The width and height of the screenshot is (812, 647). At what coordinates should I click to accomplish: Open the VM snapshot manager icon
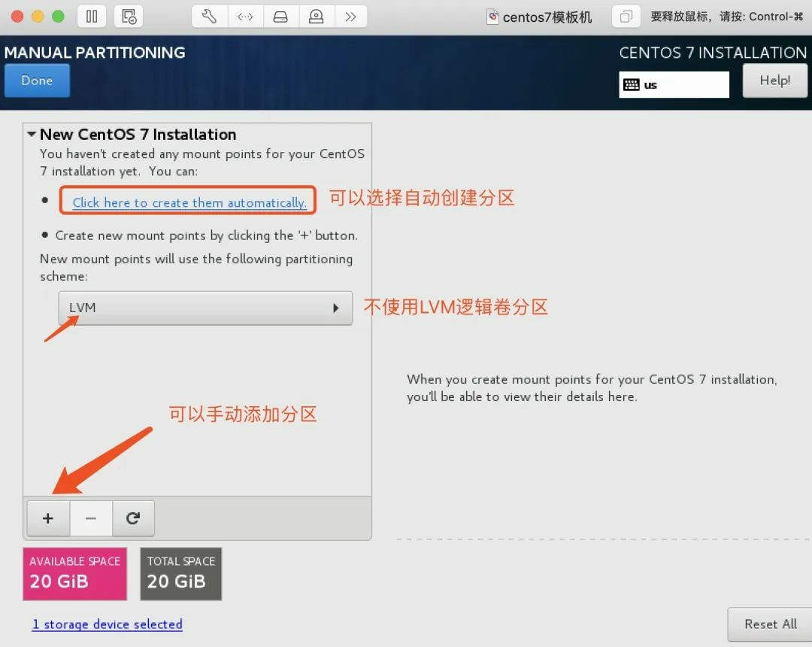coord(129,17)
